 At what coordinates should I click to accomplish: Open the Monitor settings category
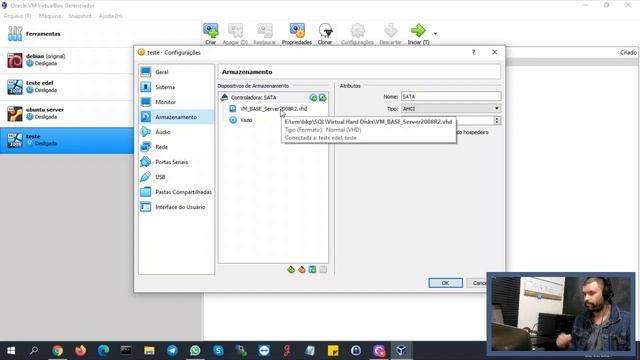176,102
